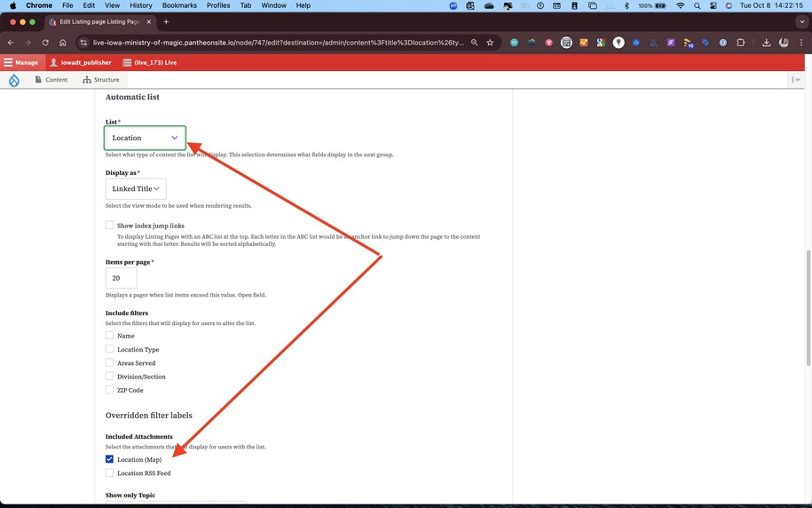Viewport: 812px width, 508px height.
Task: Open the Profiles menu
Action: pyautogui.click(x=218, y=5)
